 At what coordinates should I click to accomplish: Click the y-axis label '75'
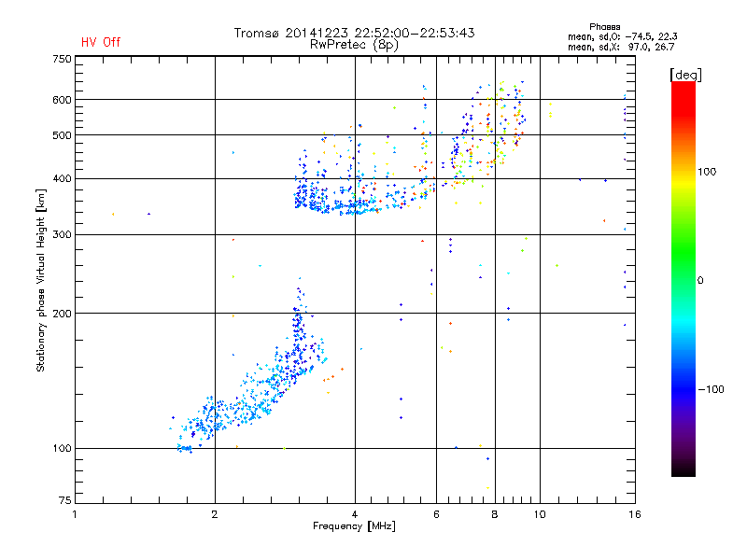[65, 500]
